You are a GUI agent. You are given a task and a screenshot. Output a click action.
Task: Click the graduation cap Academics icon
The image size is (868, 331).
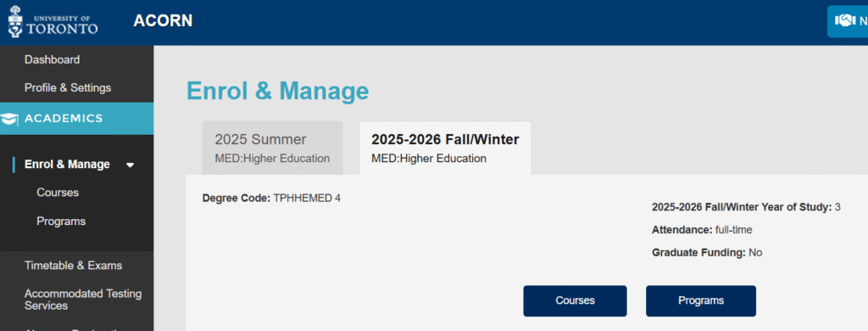tap(9, 119)
